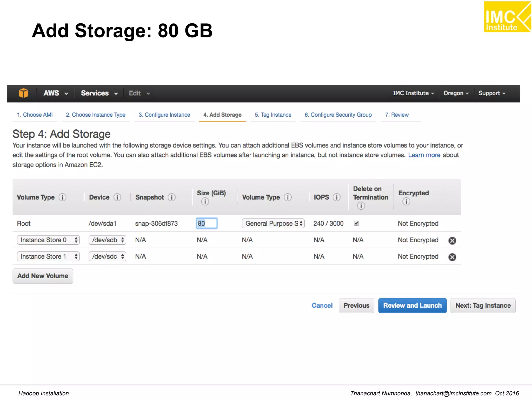Open info icon next to Device header
Image resolution: width=532 pixels, height=399 pixels.
[117, 197]
